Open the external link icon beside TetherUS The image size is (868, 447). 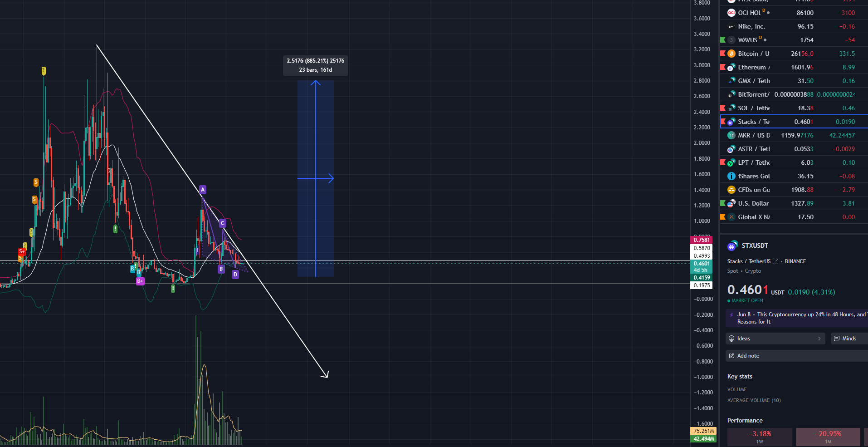pyautogui.click(x=775, y=261)
